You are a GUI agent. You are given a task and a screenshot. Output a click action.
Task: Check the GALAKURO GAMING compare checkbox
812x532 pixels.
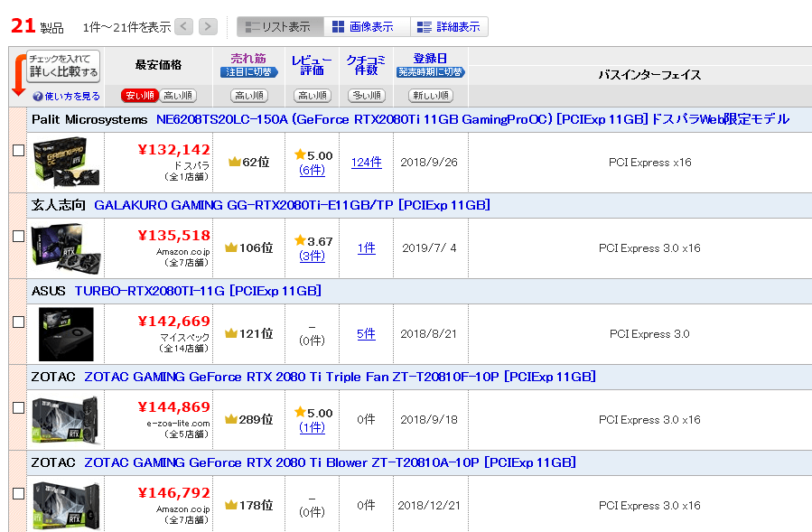(x=19, y=237)
